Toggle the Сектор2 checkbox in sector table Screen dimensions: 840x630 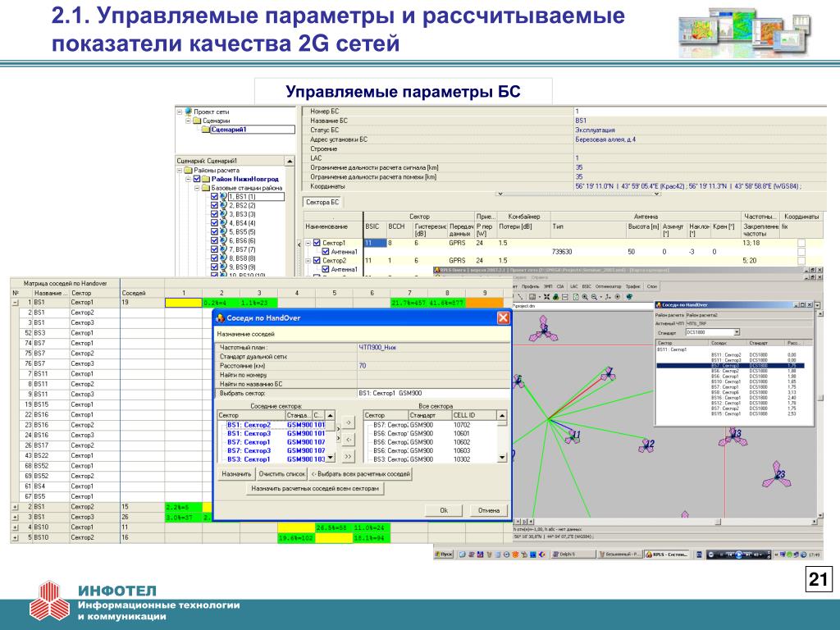pos(317,260)
